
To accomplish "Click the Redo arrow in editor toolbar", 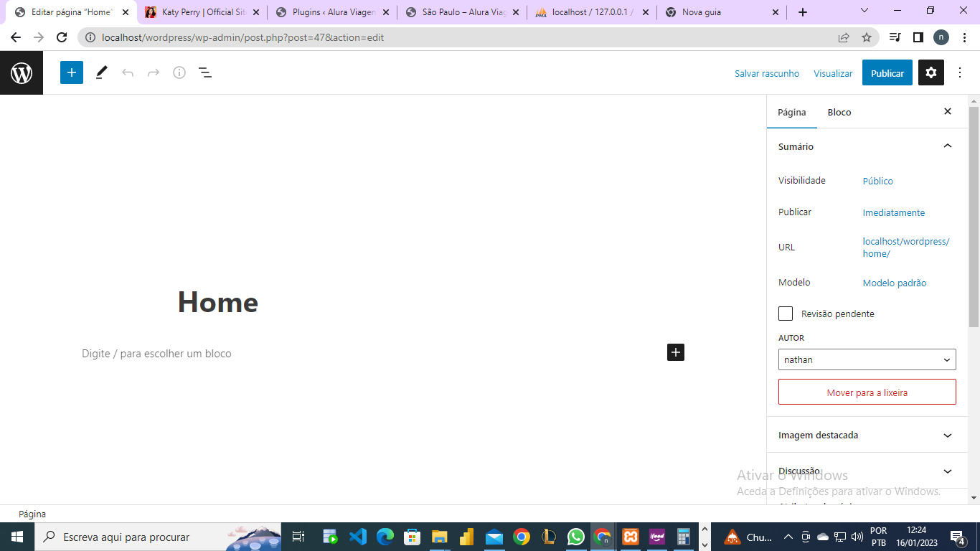I will point(154,72).
